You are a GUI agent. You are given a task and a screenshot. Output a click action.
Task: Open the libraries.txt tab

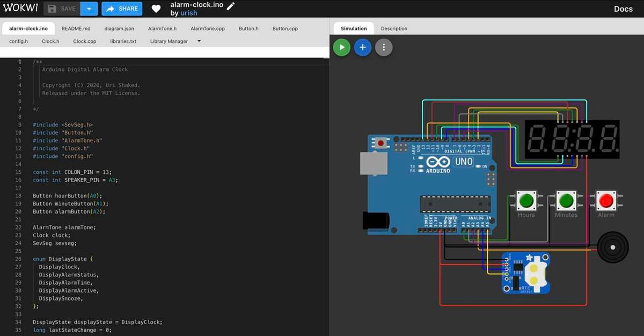click(123, 41)
